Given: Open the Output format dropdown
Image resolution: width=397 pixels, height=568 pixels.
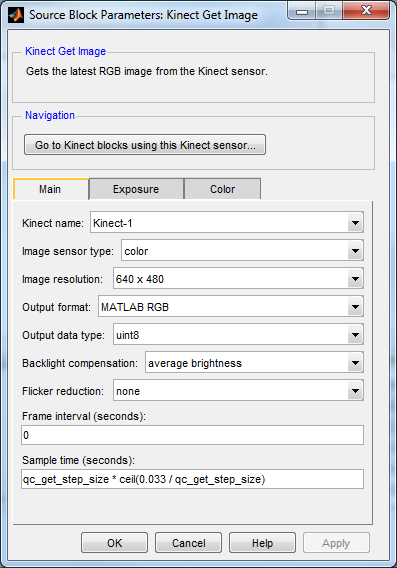Looking at the screenshot, I should (x=231, y=307).
